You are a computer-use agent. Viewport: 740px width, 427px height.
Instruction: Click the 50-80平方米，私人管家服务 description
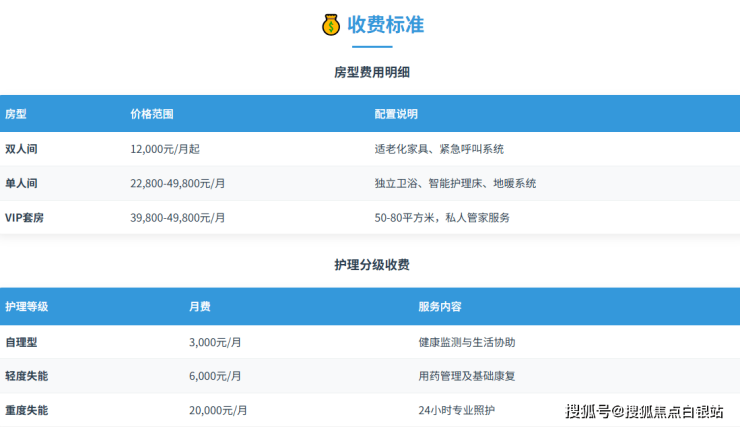click(x=442, y=217)
